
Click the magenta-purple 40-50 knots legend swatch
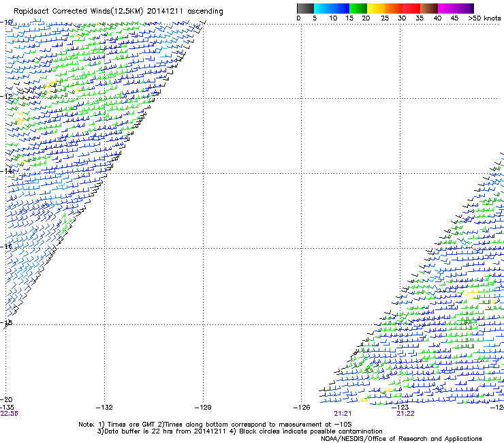(x=456, y=8)
